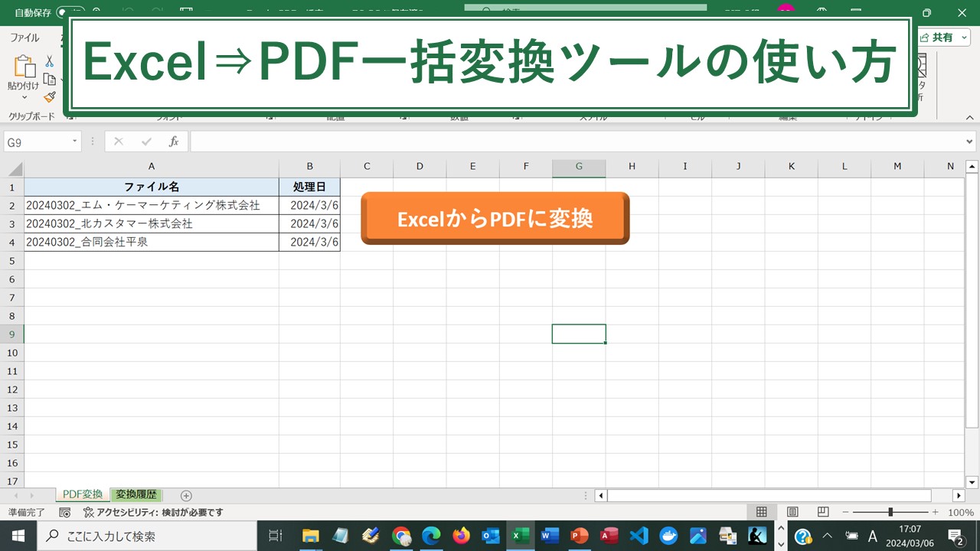Image resolution: width=980 pixels, height=551 pixels.
Task: Open Outlook from the taskbar
Action: pos(491,536)
